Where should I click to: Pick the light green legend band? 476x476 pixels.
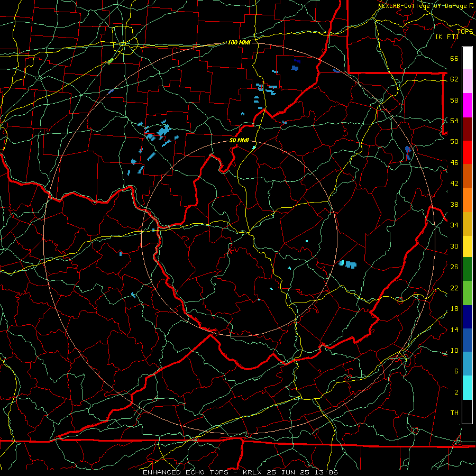tap(467, 293)
